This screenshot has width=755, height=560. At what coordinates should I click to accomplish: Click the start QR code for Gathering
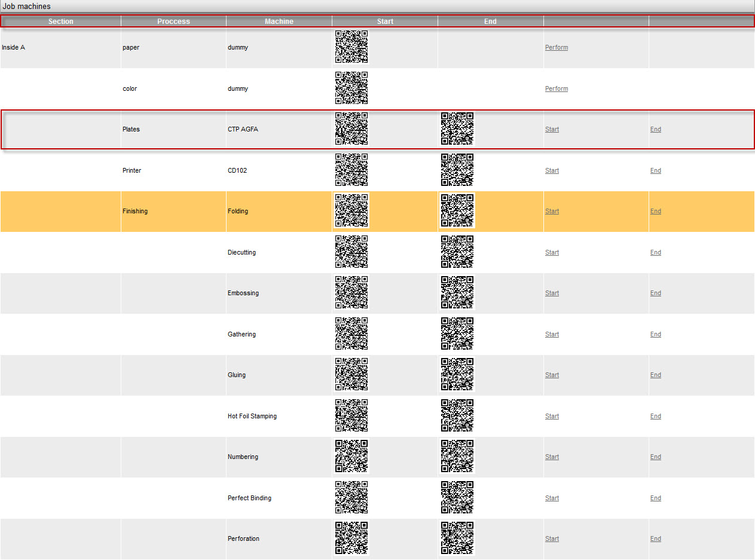pos(351,333)
